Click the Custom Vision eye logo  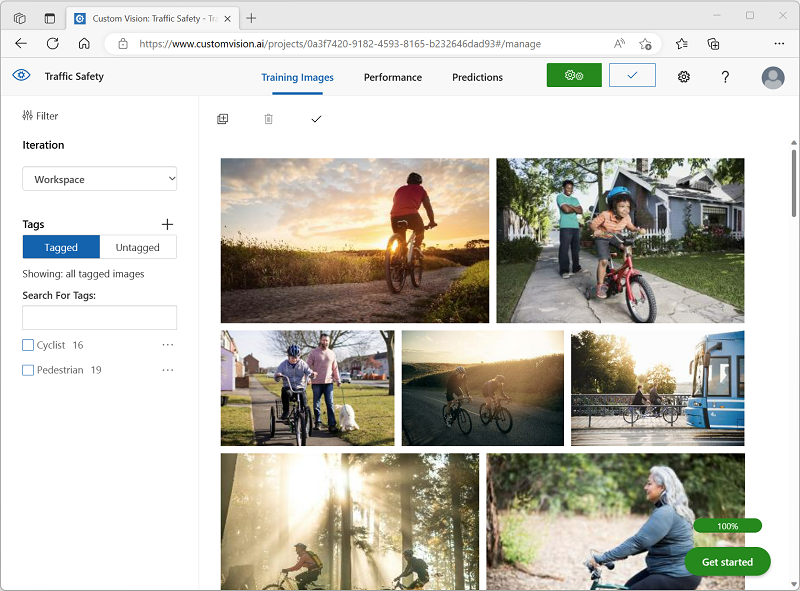click(x=21, y=76)
